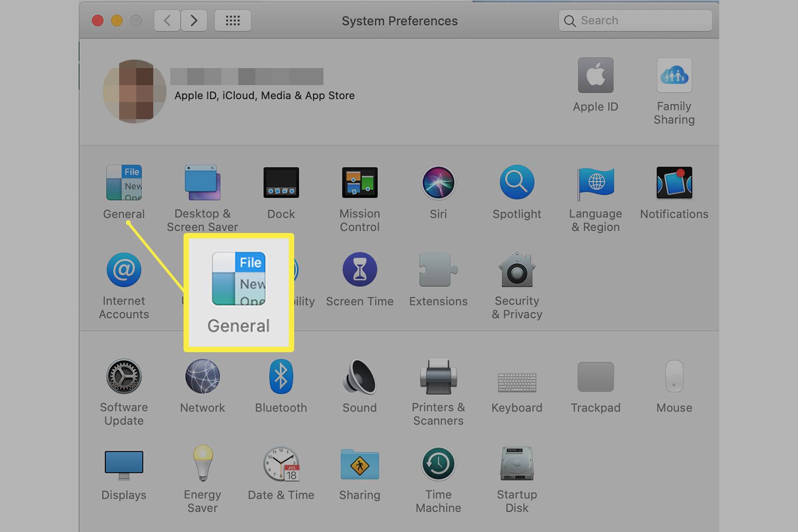This screenshot has width=798, height=532.
Task: Minimize the System Preferences window
Action: coord(117,21)
